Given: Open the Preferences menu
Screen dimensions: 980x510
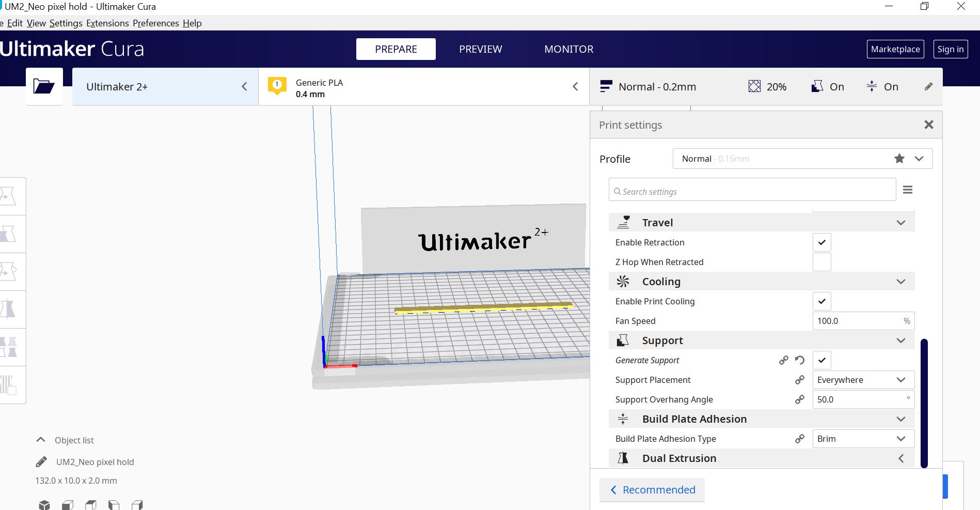Looking at the screenshot, I should [x=156, y=23].
